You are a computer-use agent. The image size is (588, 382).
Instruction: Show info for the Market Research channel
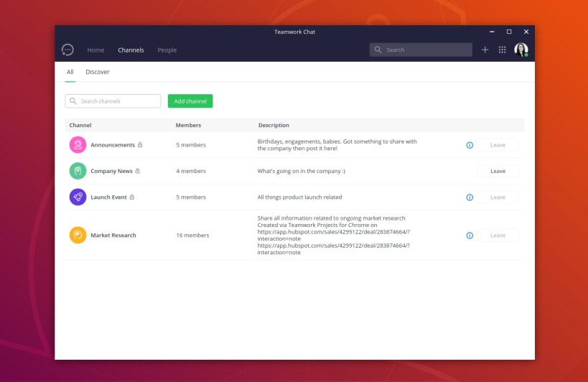click(x=470, y=236)
